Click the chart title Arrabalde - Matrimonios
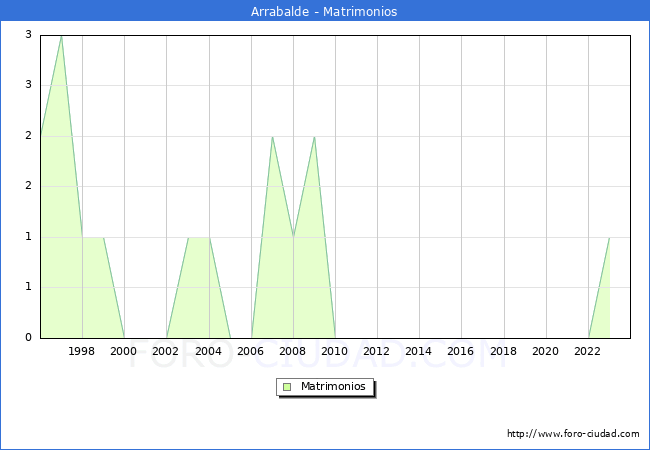 coord(324,11)
